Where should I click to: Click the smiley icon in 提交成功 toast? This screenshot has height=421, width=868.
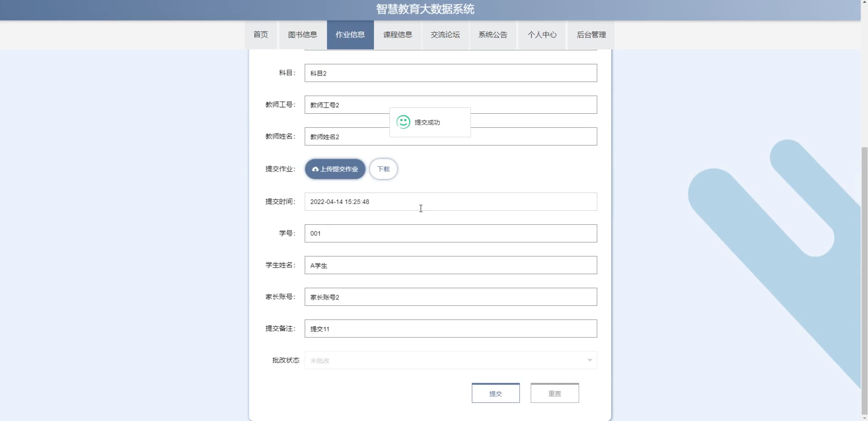coord(403,122)
